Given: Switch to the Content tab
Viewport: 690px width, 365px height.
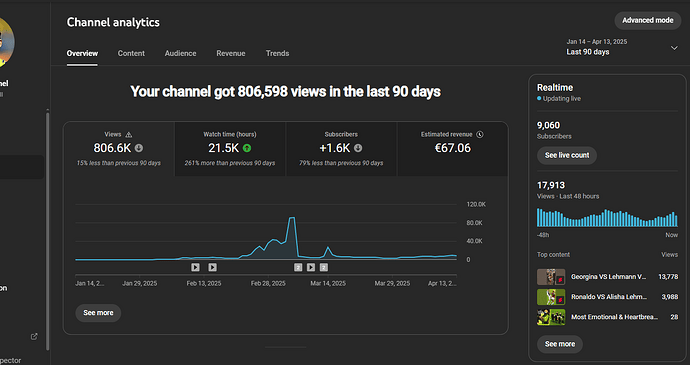Looking at the screenshot, I should point(131,53).
